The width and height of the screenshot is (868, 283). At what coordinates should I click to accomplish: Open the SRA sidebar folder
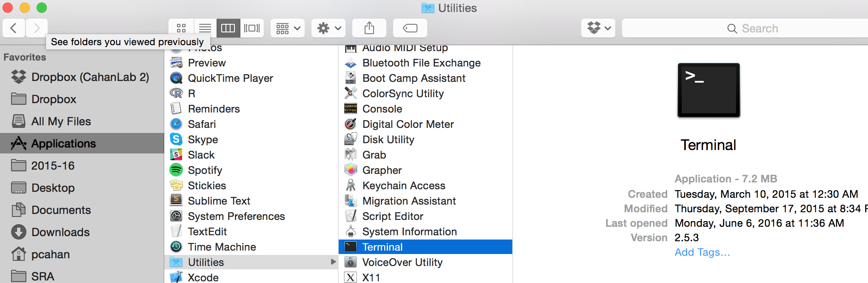[x=82, y=276]
